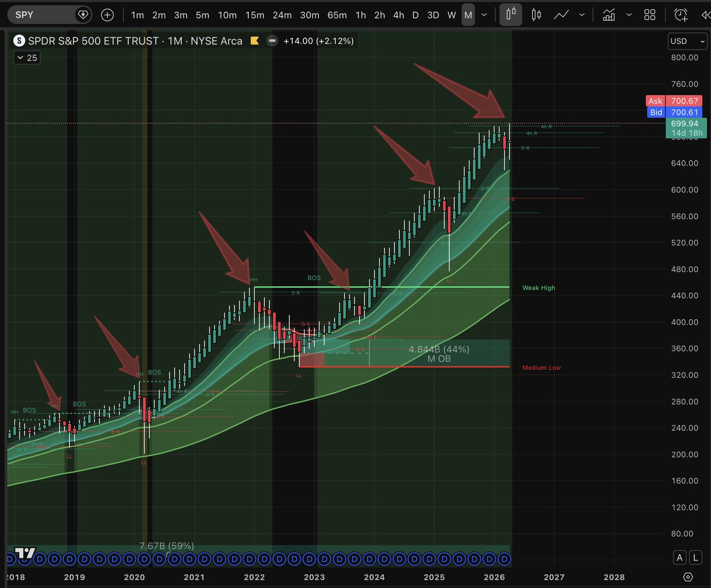Switch to the 1h timeframe
The width and height of the screenshot is (711, 588).
tap(360, 15)
